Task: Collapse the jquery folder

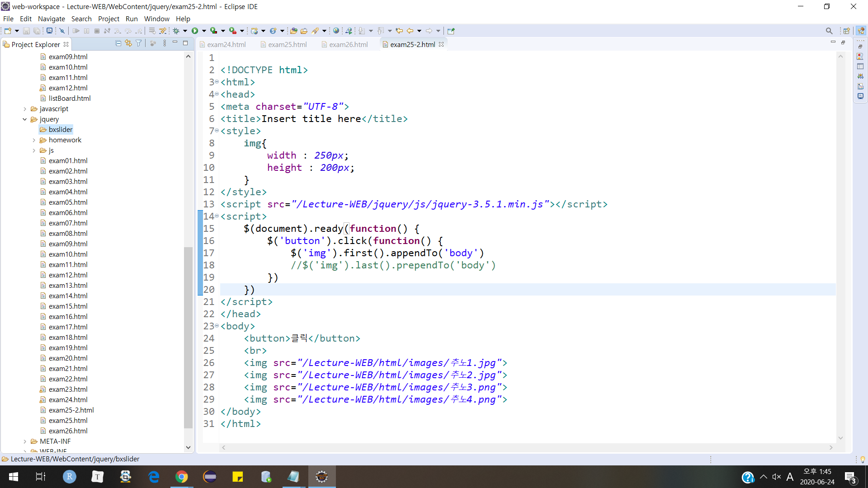Action: pyautogui.click(x=25, y=119)
